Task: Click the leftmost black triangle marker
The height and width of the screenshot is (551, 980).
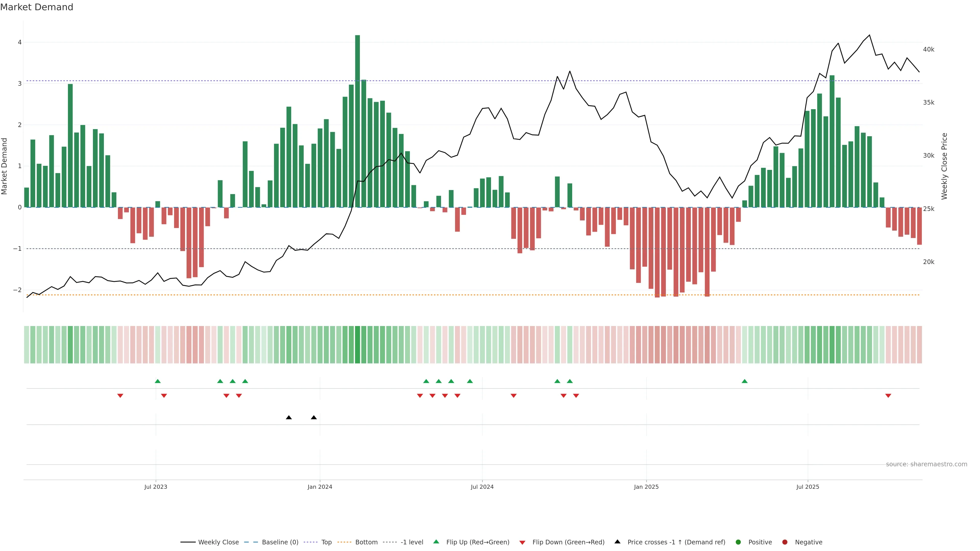Action: 289,418
